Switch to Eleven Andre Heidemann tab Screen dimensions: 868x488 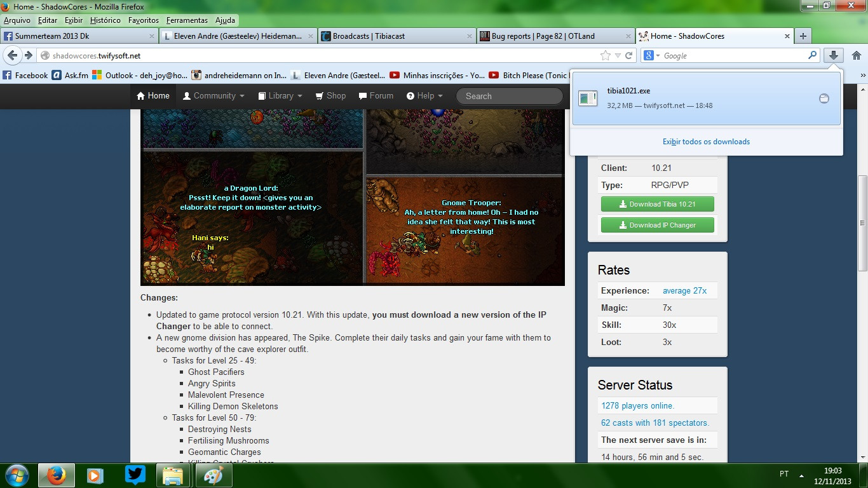[x=238, y=36]
